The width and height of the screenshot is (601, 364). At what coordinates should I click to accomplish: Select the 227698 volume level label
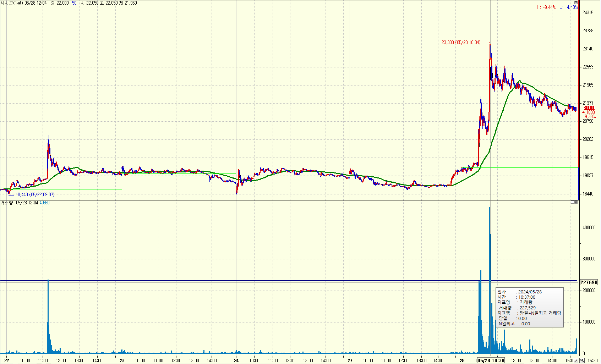589,282
